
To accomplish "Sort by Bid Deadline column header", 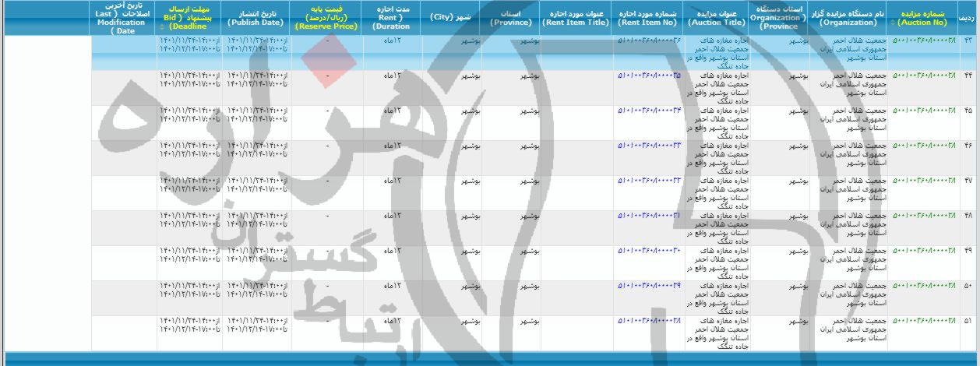I will (189, 18).
